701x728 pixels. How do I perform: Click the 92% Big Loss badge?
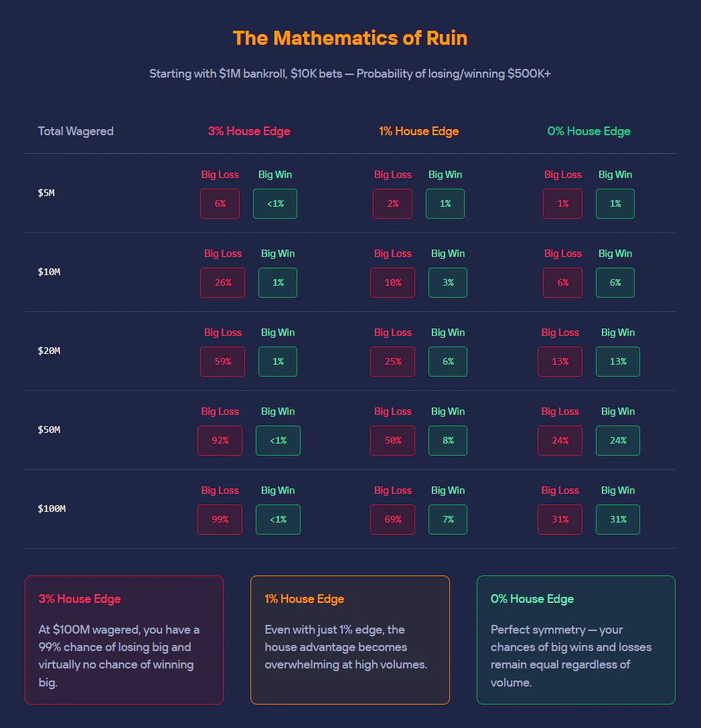click(220, 440)
